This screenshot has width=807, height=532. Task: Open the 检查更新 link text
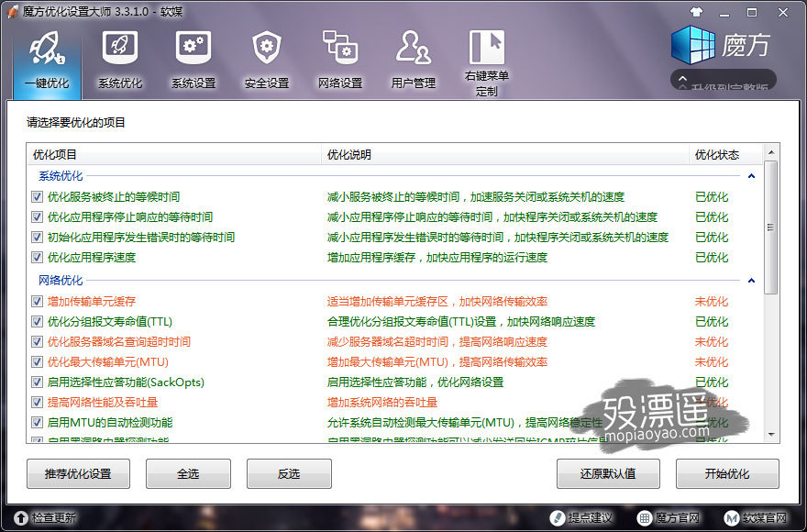coord(54,517)
